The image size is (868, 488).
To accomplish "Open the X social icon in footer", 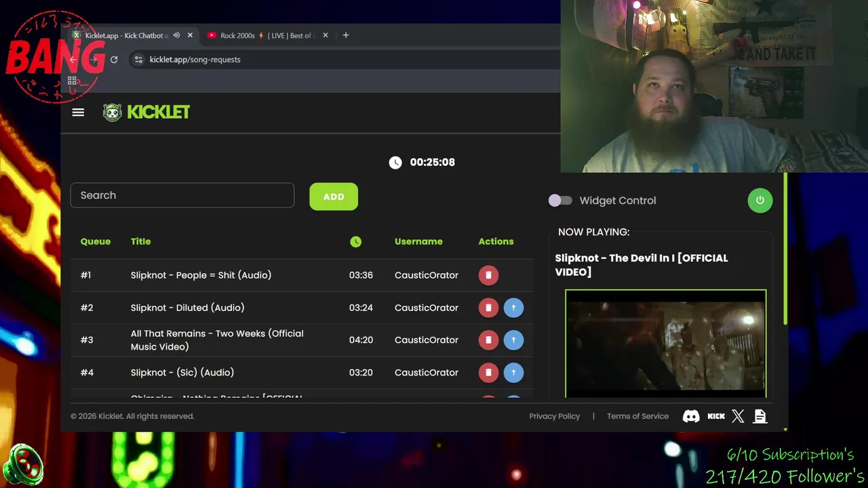I will click(x=738, y=416).
